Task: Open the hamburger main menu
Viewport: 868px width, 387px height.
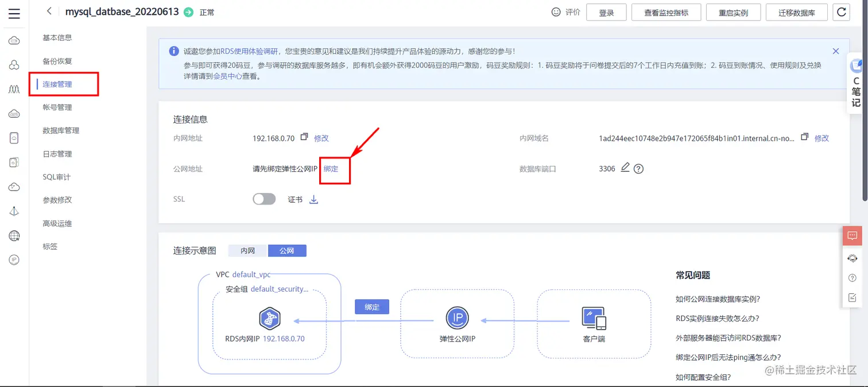Action: 14,14
